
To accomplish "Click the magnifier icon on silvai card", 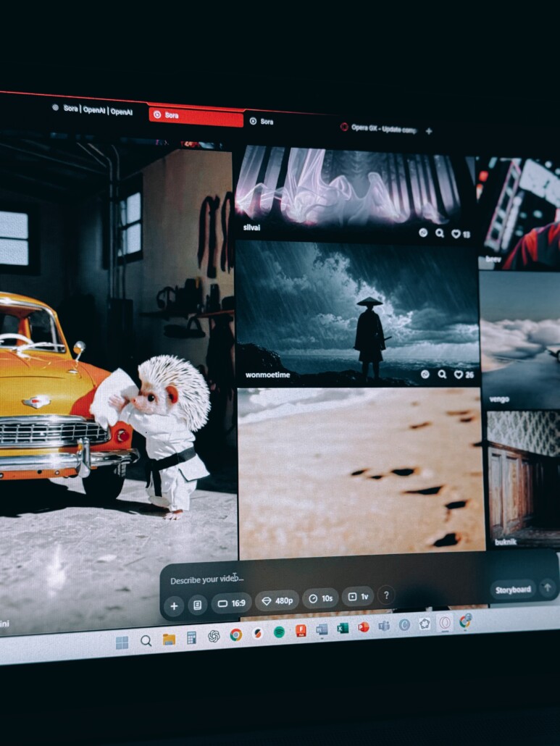I will (440, 233).
